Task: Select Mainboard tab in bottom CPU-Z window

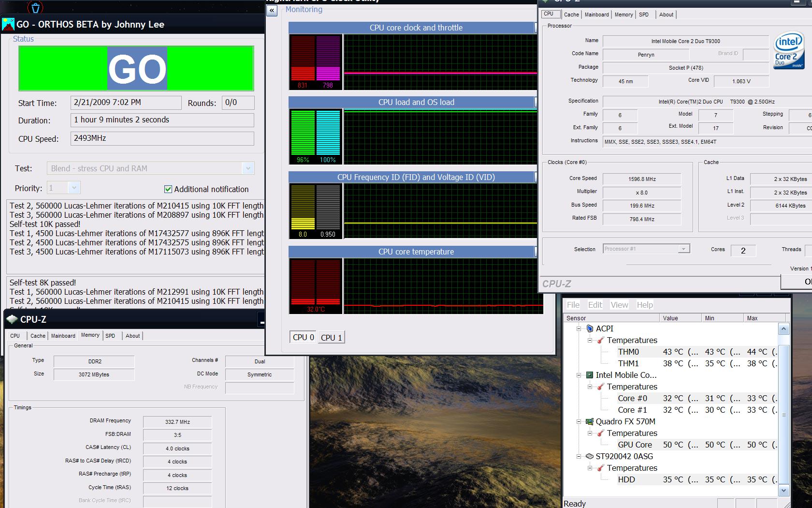Action: point(63,336)
